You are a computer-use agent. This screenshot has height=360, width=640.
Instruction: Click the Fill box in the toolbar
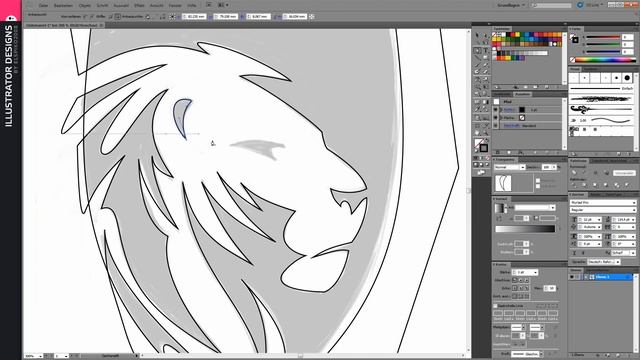(479, 143)
